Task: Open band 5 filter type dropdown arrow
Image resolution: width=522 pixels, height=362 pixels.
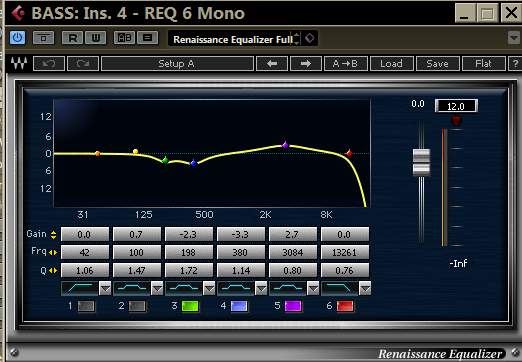Action: (313, 288)
